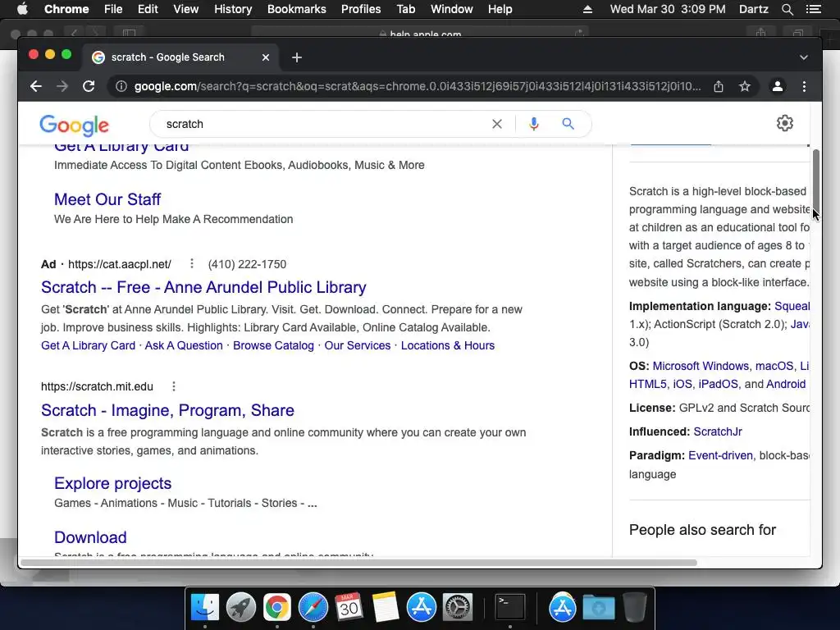Click the Chrome forward arrow button
The width and height of the screenshot is (840, 630).
62,86
